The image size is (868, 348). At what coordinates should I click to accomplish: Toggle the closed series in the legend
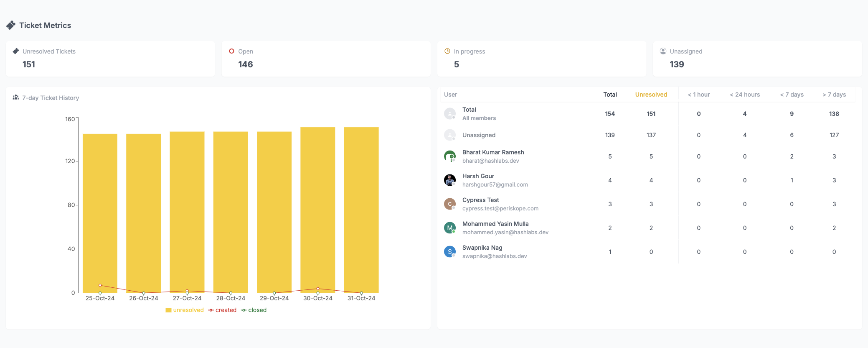(x=254, y=310)
